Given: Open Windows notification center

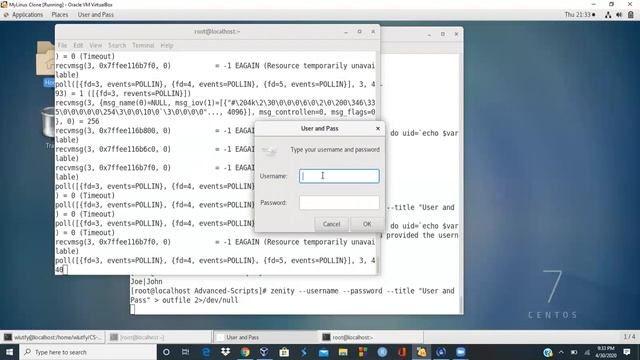Looking at the screenshot, I should (627, 352).
